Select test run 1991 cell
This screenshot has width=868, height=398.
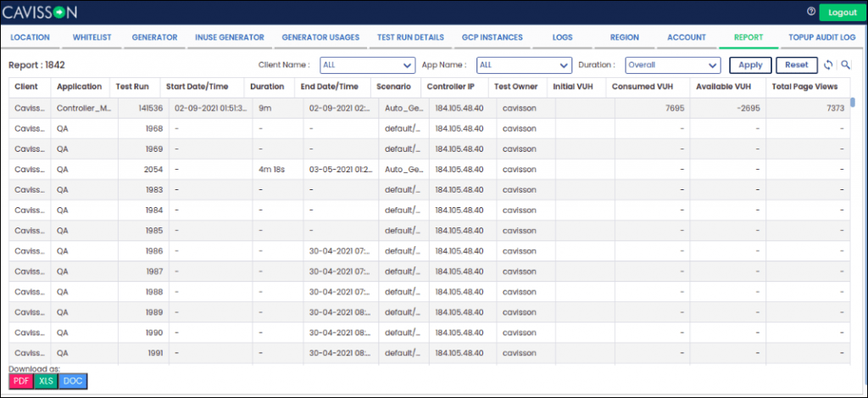144,352
